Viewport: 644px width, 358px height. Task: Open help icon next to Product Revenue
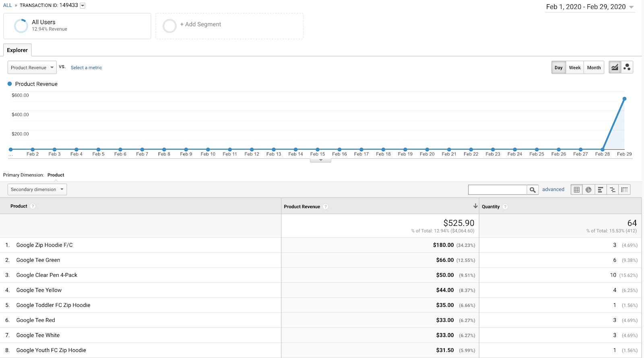click(x=326, y=207)
